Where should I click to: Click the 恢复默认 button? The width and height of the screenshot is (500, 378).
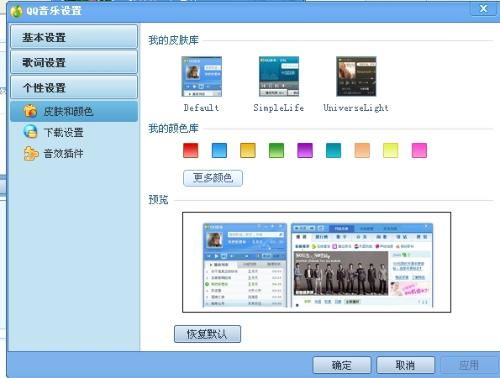(207, 334)
